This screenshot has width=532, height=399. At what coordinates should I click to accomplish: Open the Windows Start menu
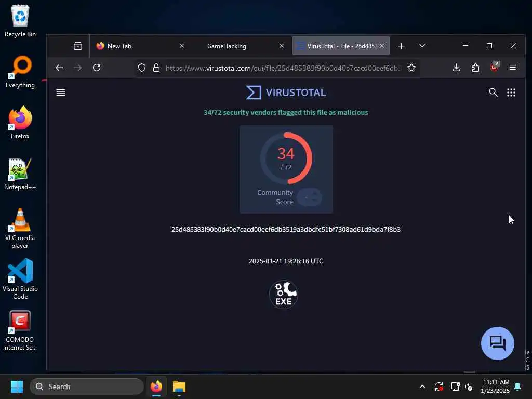click(x=17, y=387)
